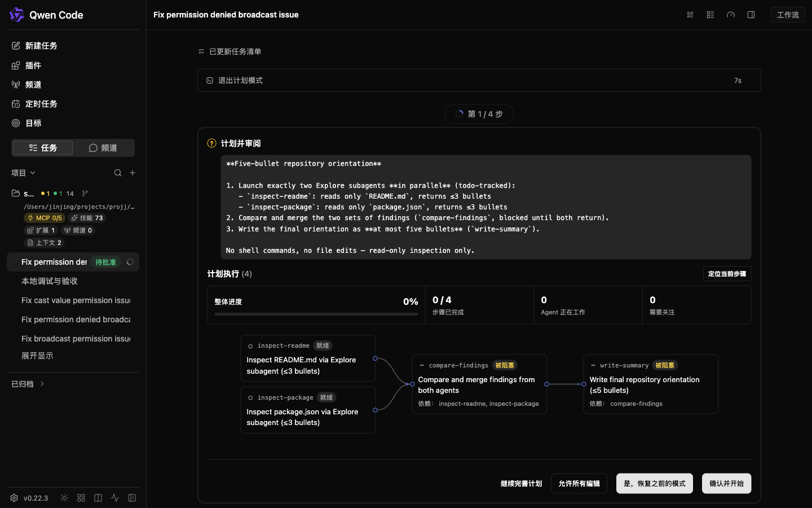Click the 频道 0 badge under the project
This screenshot has width=812, height=508.
(78, 230)
